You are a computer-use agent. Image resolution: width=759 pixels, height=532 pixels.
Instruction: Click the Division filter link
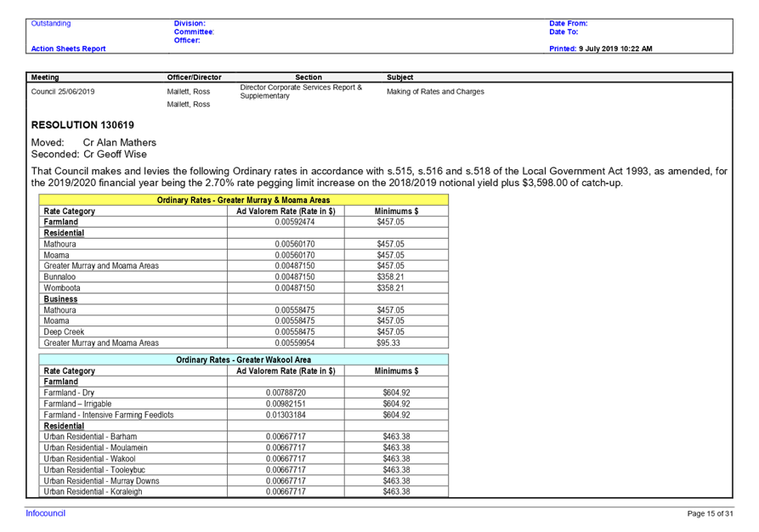(x=187, y=23)
